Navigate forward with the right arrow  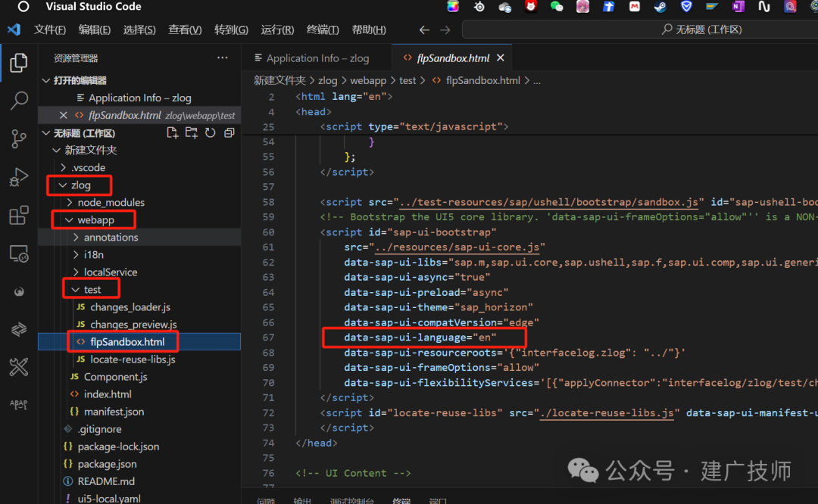click(445, 30)
